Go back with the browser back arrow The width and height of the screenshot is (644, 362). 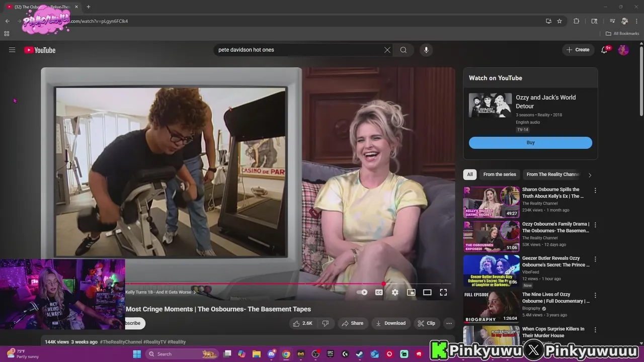(8, 21)
